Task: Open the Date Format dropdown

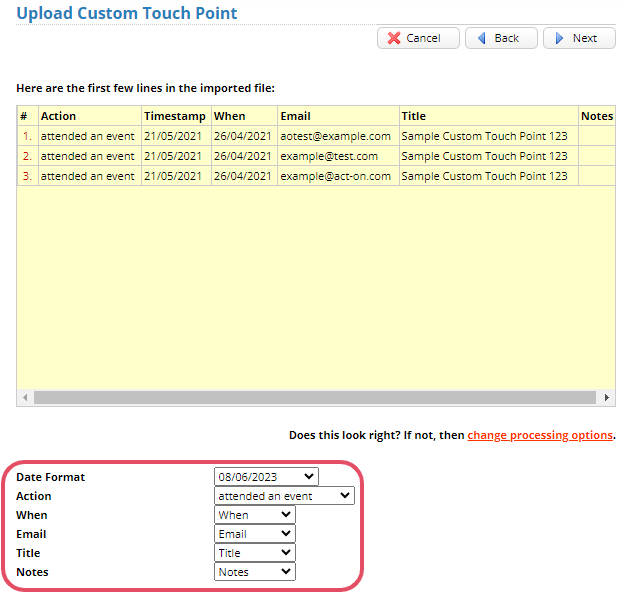Action: [x=266, y=476]
